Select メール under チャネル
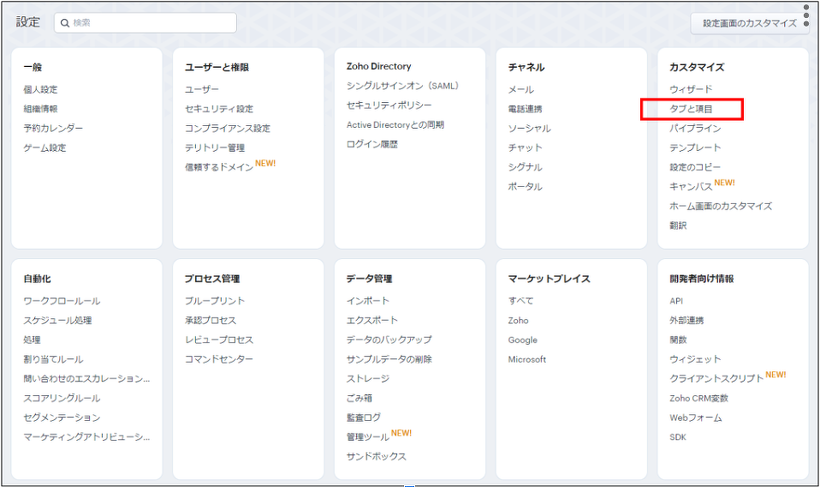The height and width of the screenshot is (487, 820). pyautogui.click(x=521, y=90)
